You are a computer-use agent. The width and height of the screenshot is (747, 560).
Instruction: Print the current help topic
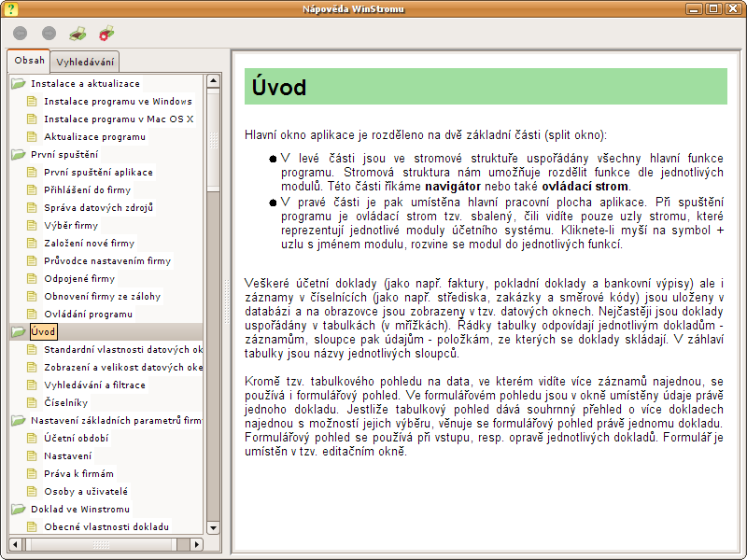tap(78, 34)
